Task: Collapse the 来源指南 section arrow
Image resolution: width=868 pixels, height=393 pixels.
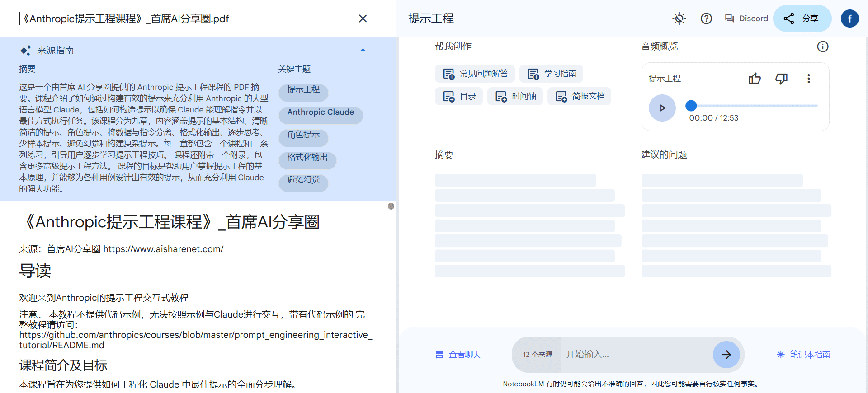Action: pos(363,50)
